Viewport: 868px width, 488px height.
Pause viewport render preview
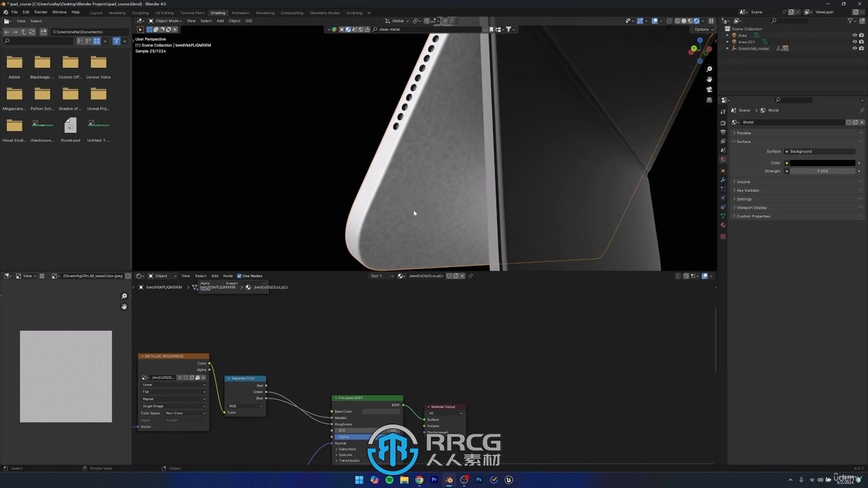click(711, 21)
